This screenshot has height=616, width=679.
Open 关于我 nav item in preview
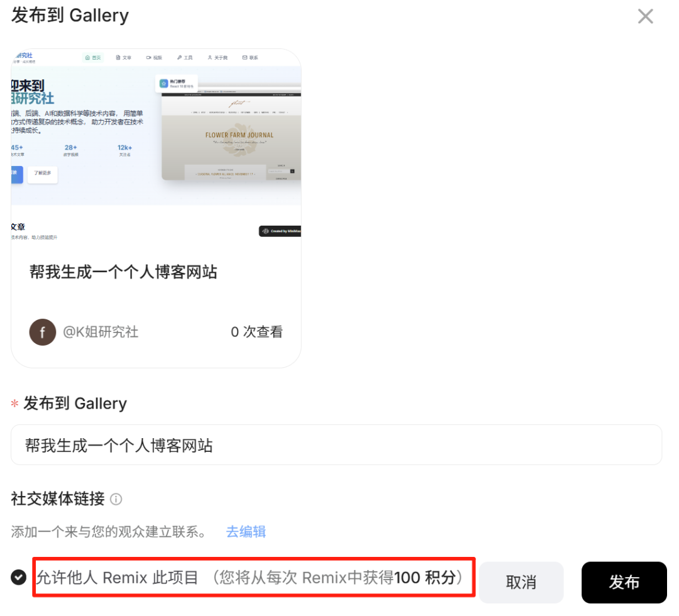tap(218, 58)
